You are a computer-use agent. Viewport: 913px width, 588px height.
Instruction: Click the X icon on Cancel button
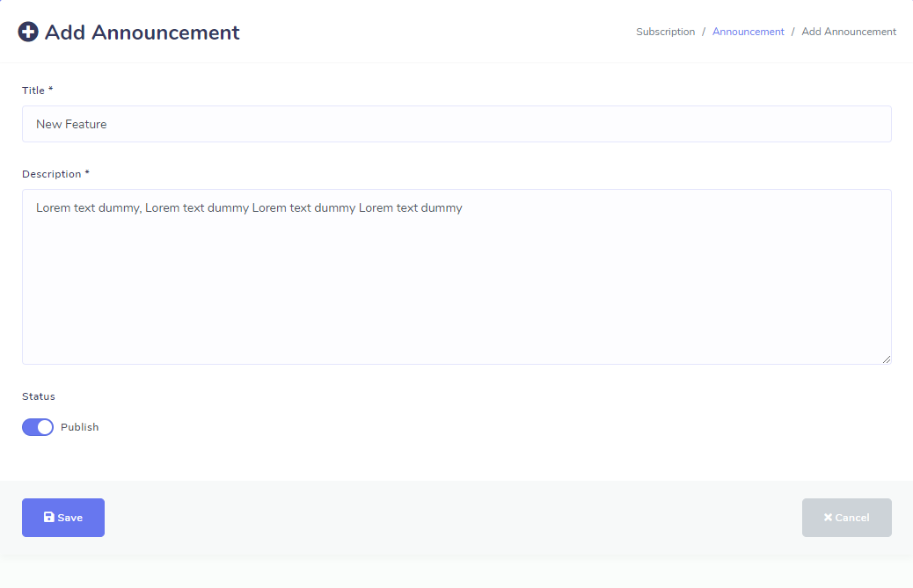[828, 518]
